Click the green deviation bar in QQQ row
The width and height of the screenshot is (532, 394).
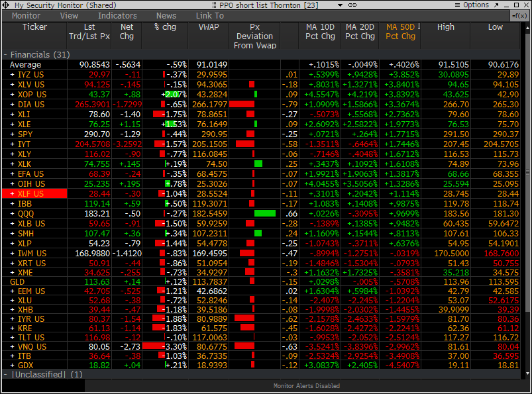click(265, 214)
